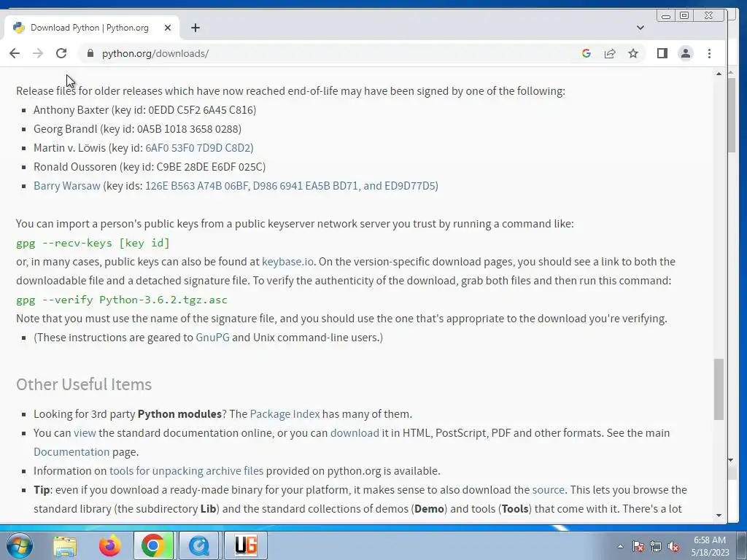Open the GnuPG link

tap(212, 337)
